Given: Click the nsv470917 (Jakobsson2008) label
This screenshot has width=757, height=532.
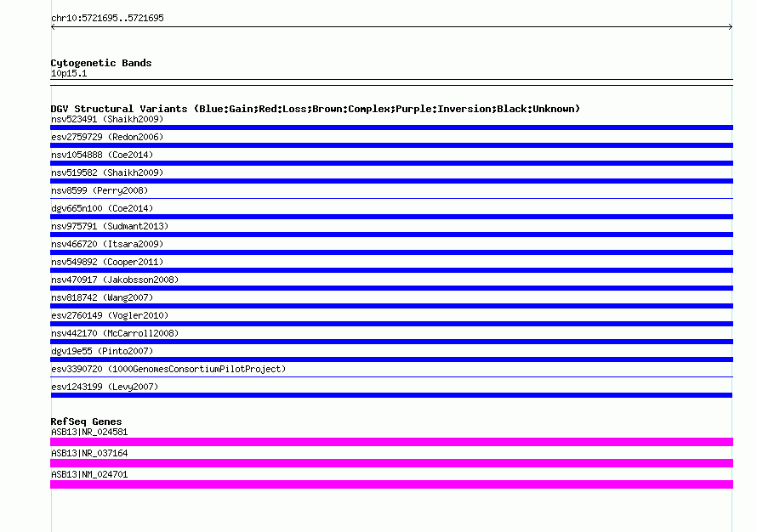Looking at the screenshot, I should [x=115, y=280].
